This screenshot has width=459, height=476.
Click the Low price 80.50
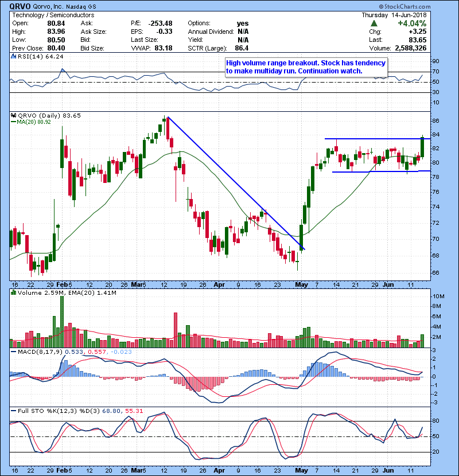56,40
